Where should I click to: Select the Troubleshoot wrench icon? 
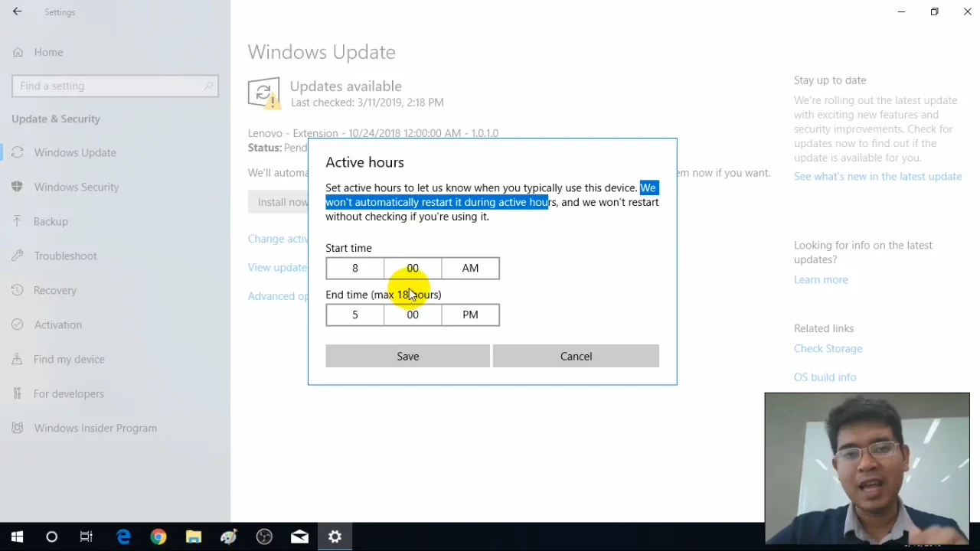coord(17,256)
